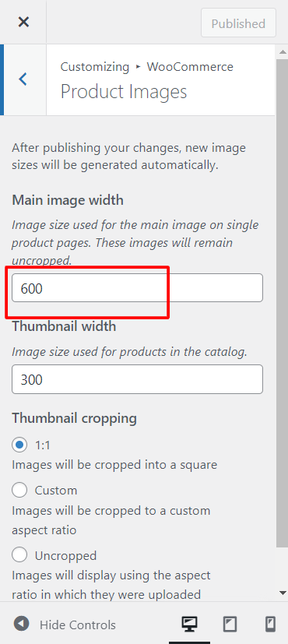
Task: Close the Customizer with the X icon
Action: click(23, 22)
